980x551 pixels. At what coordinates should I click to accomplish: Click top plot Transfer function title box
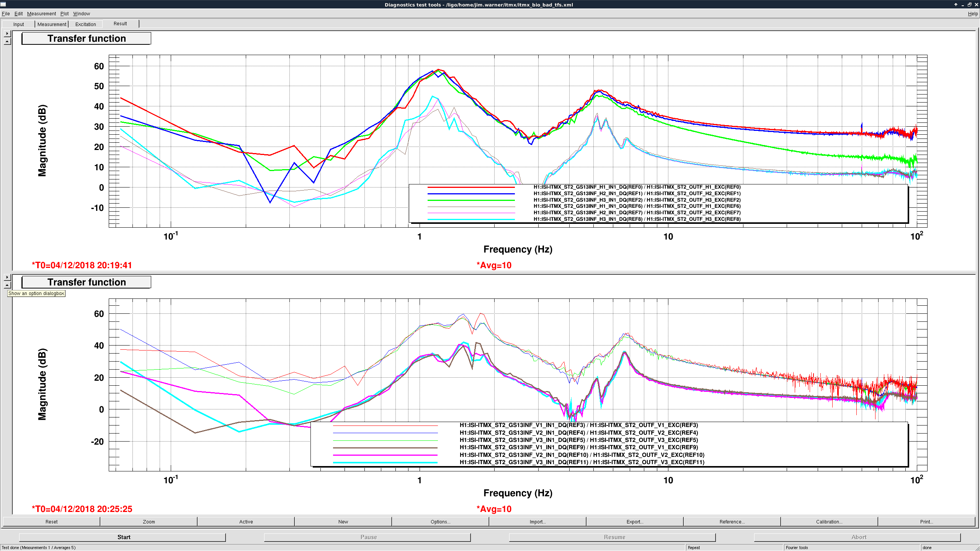click(87, 39)
